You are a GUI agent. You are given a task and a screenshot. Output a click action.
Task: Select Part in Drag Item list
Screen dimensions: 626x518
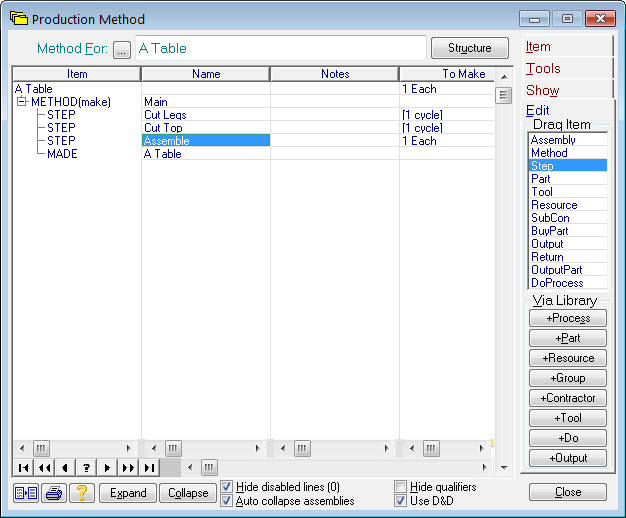click(x=568, y=179)
